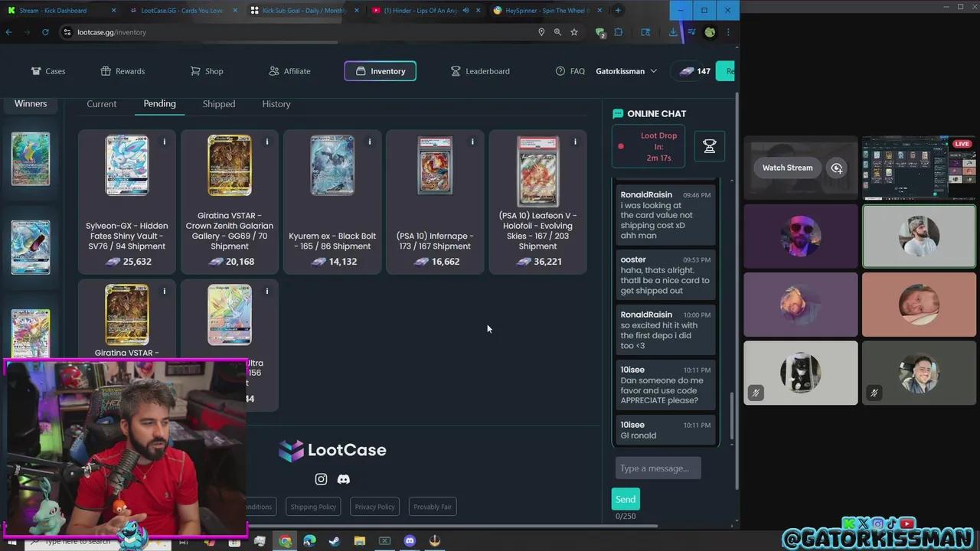
Task: Reload the lootcase.gg page
Action: pos(45,32)
